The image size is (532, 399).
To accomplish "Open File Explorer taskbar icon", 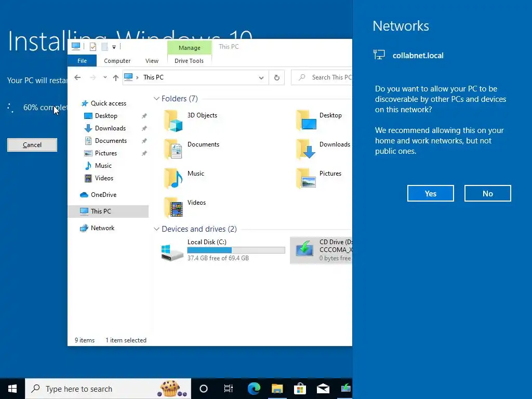I will point(277,389).
